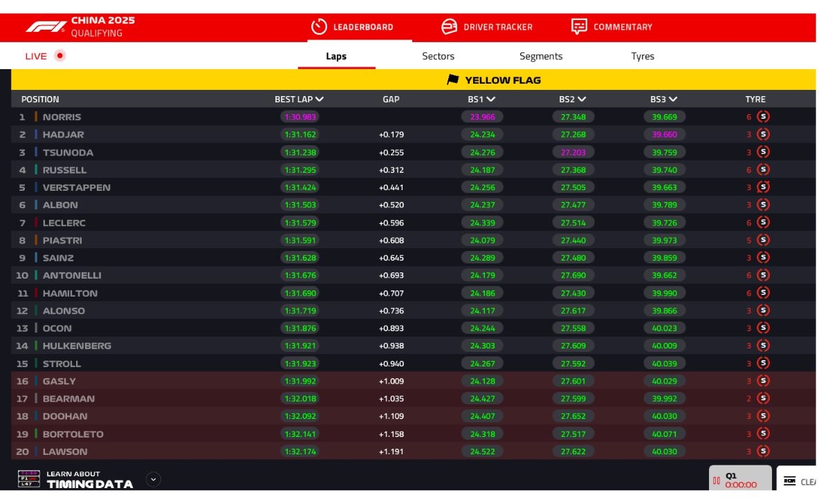The height and width of the screenshot is (504, 830).
Task: Click the Q1 session timer button
Action: [x=740, y=480]
